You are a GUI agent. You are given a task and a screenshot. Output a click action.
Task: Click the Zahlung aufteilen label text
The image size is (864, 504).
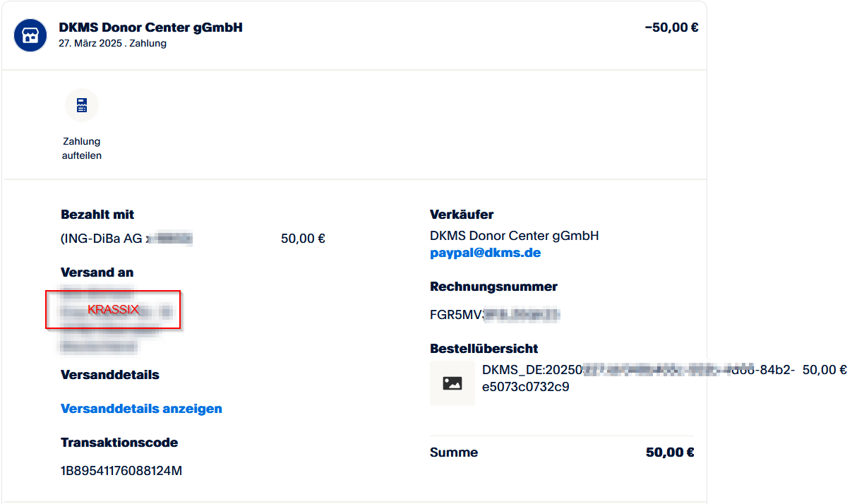click(x=82, y=148)
